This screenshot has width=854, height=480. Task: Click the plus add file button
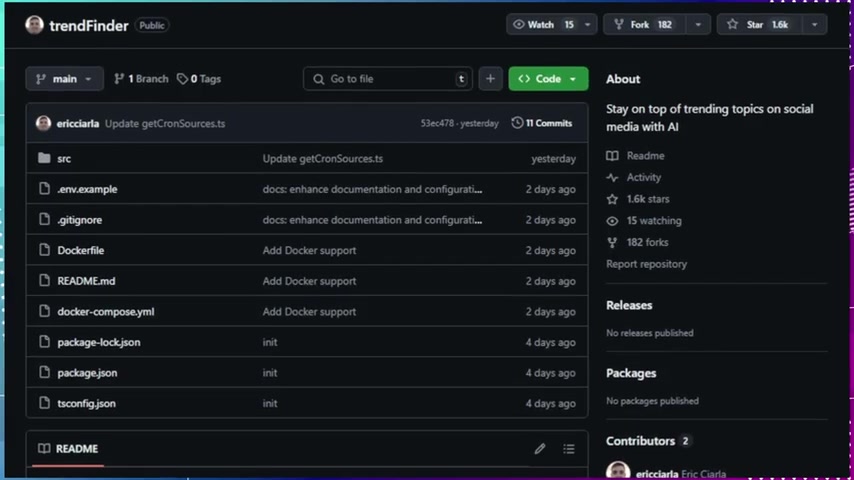coord(490,78)
